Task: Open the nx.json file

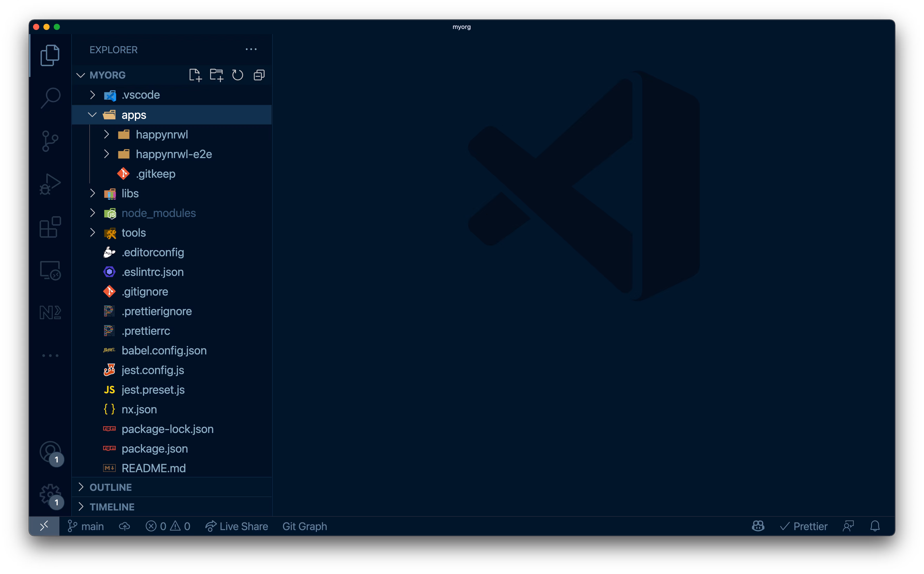Action: pyautogui.click(x=139, y=409)
